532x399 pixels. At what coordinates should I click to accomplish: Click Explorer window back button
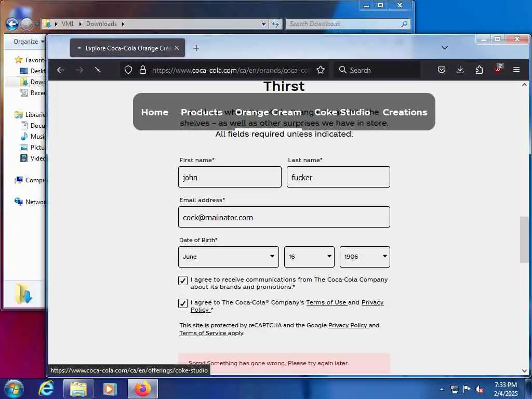pos(12,24)
